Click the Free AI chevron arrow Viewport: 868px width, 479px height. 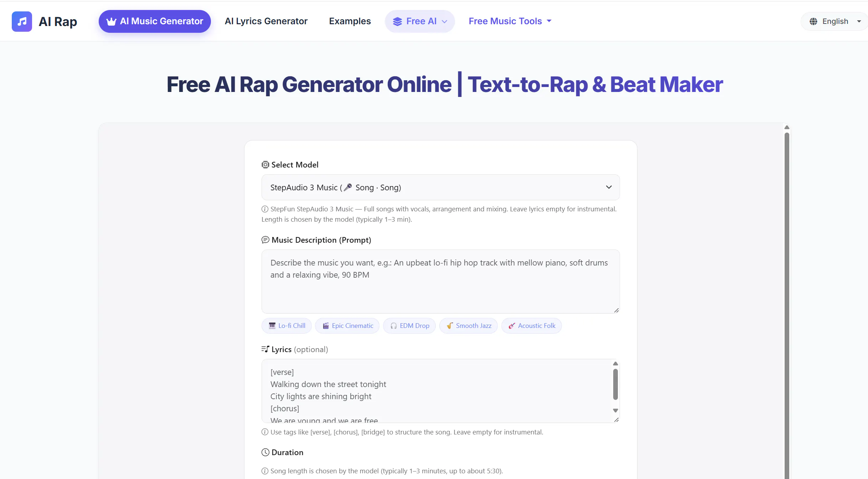(x=444, y=21)
